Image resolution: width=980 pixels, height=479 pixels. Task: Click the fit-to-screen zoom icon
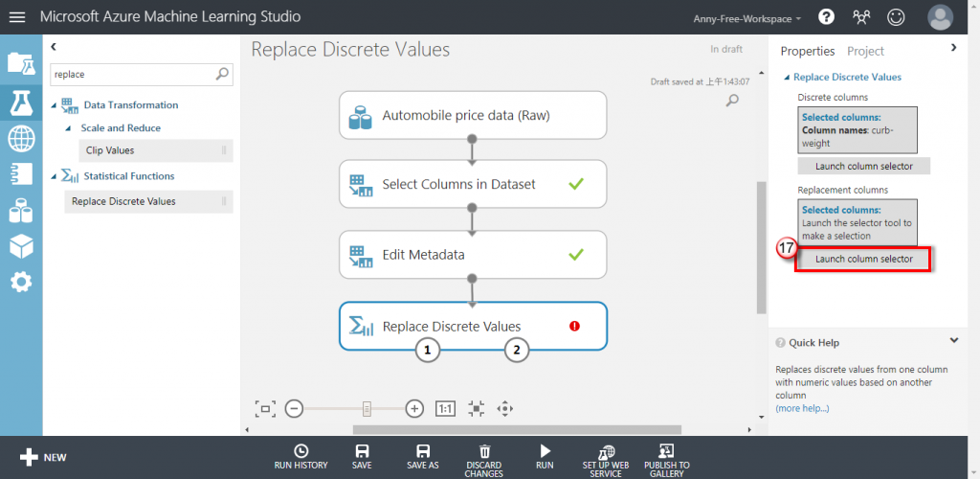pos(265,409)
